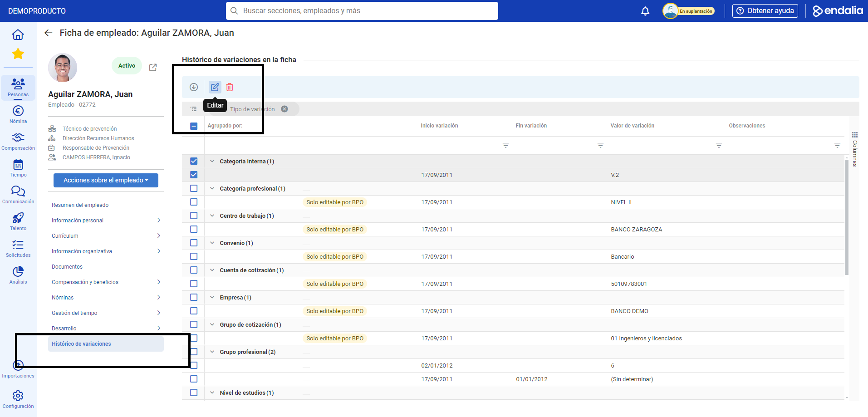Check the Categoría profesional group checkbox
This screenshot has width=868, height=417.
[x=194, y=188]
